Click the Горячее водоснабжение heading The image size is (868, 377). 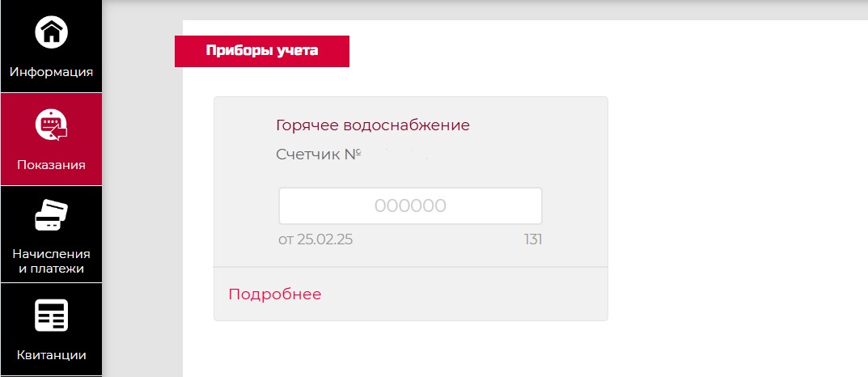pos(373,125)
